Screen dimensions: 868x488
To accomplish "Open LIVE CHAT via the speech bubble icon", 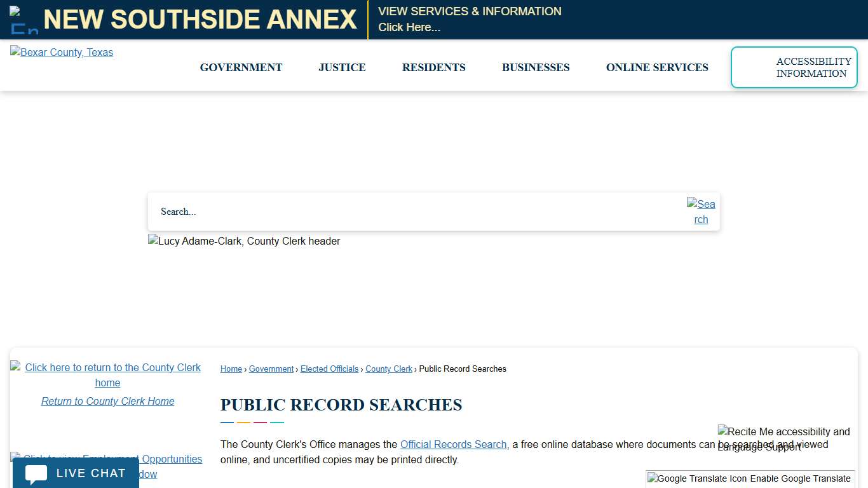I will 35,473.
